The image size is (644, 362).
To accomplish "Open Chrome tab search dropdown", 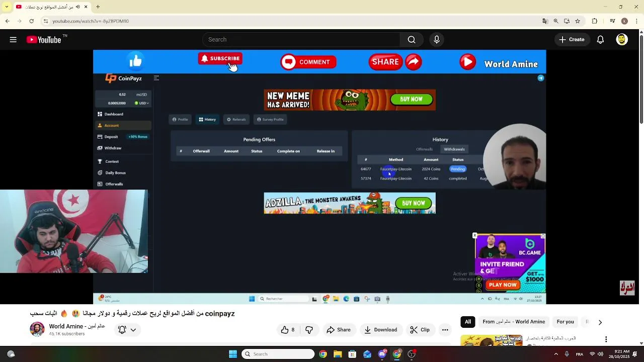I will tap(6, 7).
